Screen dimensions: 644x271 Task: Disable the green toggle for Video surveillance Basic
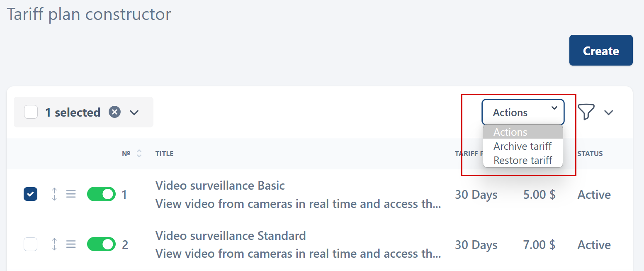coord(101,194)
